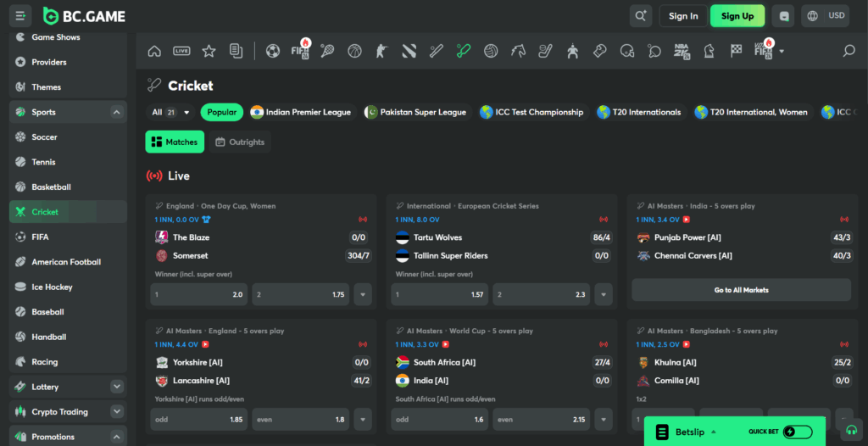Image resolution: width=868 pixels, height=446 pixels.
Task: Open favorites star icon
Action: click(209, 51)
